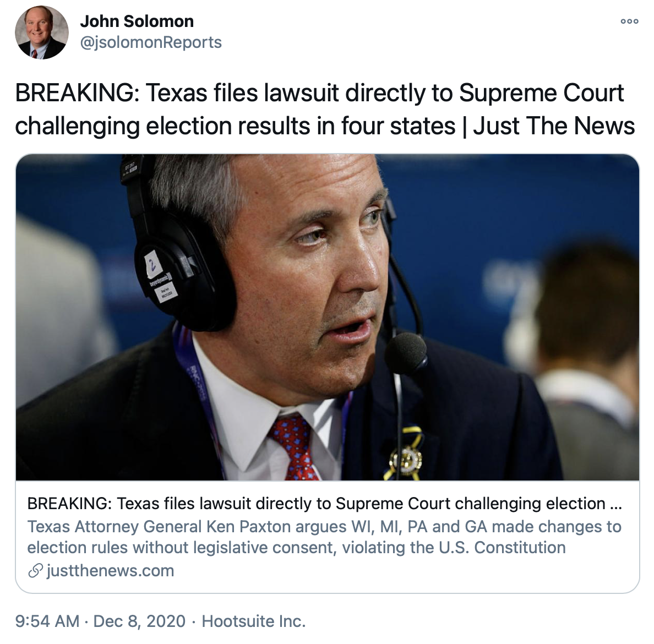
Task: Open the link card headline text
Action: click(324, 504)
